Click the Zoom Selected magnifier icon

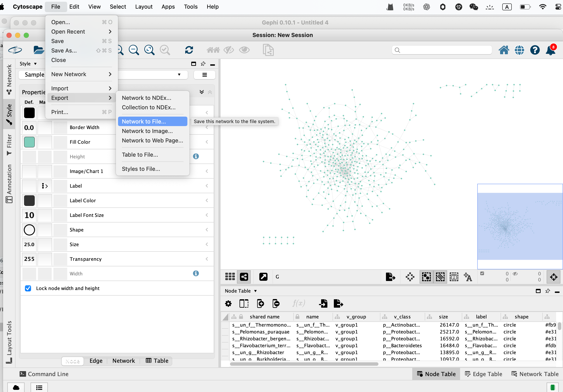tap(165, 50)
